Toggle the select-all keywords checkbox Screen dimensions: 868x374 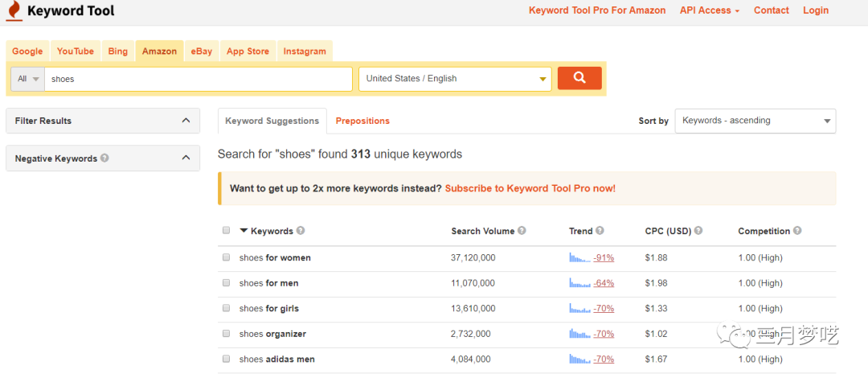click(x=226, y=231)
